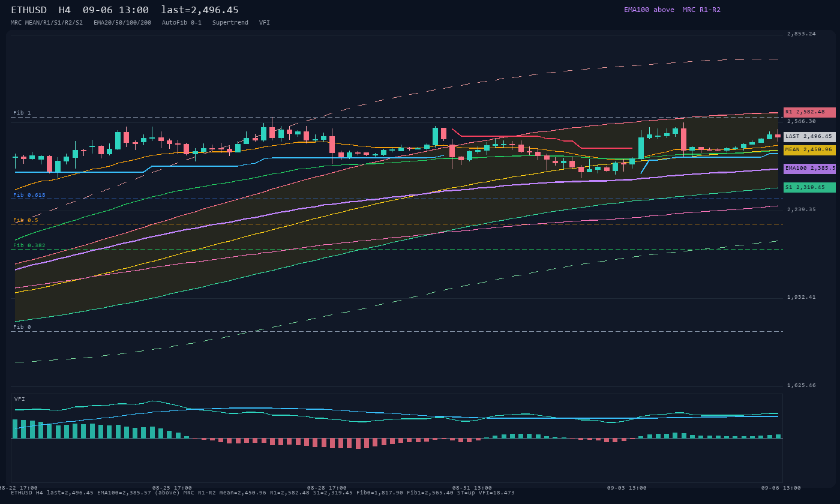Select the H4 timeframe label
Viewport: 840px width, 504px height.
point(64,10)
